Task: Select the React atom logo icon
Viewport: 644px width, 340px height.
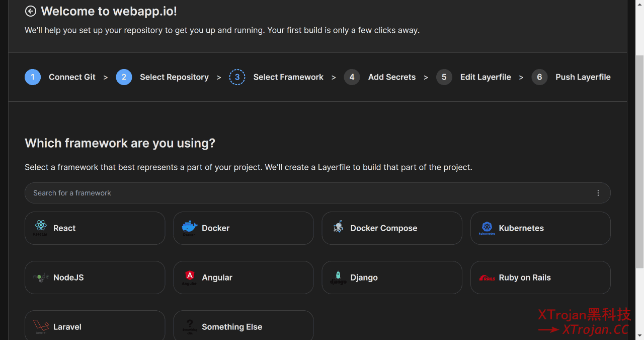Action: coord(40,228)
